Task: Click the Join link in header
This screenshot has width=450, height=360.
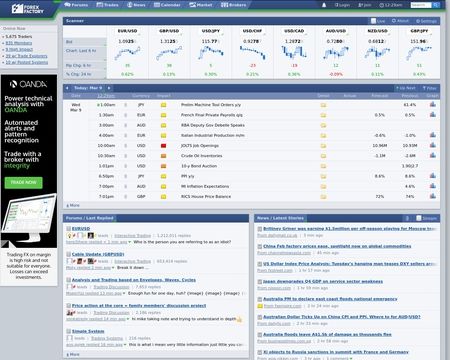Action: 365,5
